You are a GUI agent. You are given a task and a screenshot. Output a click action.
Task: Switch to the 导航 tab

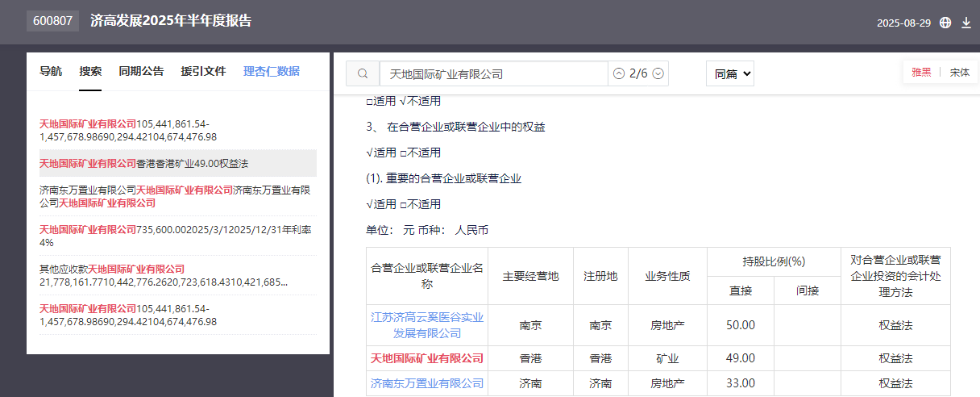(51, 71)
